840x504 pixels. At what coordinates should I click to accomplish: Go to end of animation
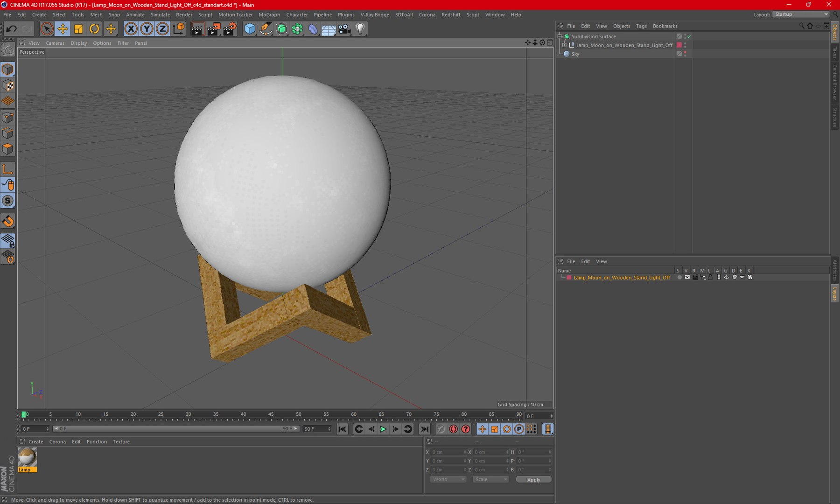(424, 429)
